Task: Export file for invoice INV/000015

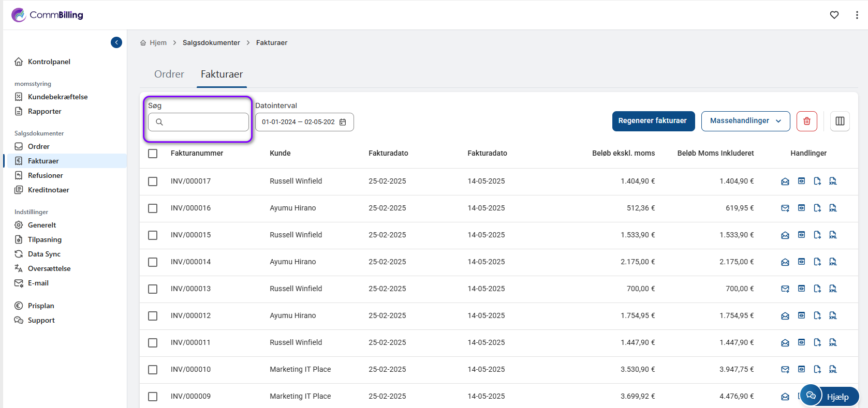Action: [817, 235]
